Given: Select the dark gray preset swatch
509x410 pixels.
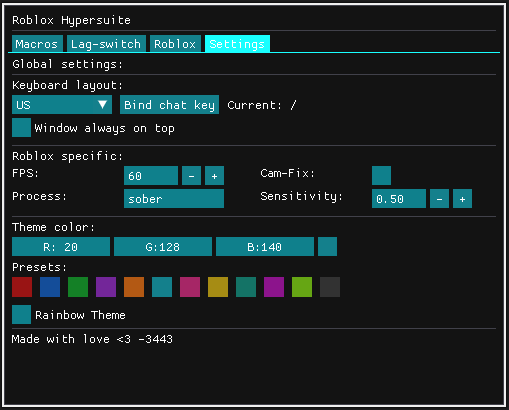Looking at the screenshot, I should coord(330,287).
